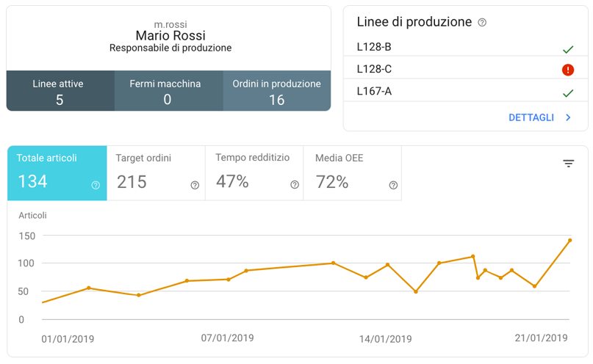593x364 pixels.
Task: Open the chart filter icon
Action: point(569,164)
